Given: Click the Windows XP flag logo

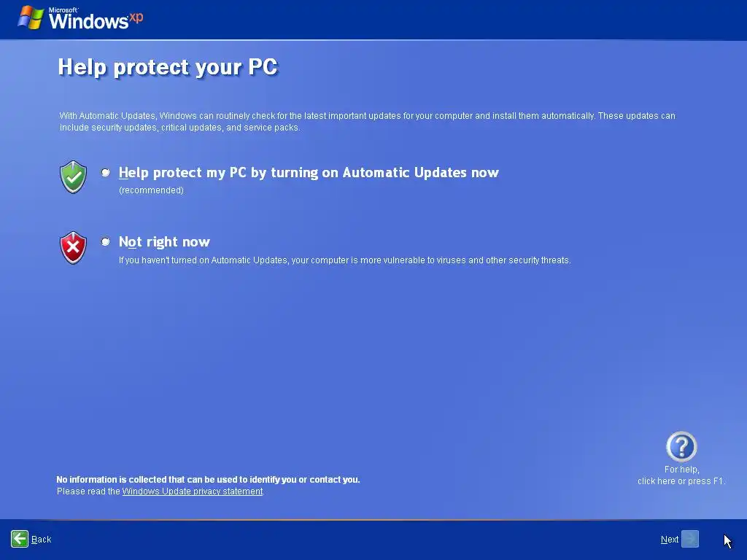Looking at the screenshot, I should pos(31,17).
